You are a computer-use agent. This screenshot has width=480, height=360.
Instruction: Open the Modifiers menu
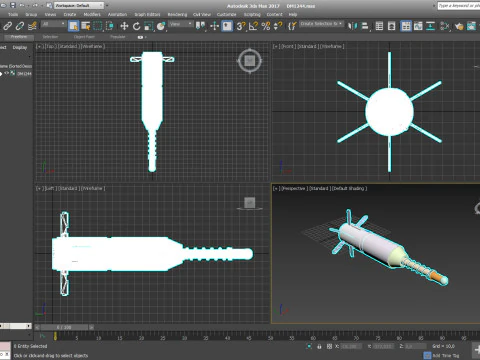pyautogui.click(x=92, y=14)
